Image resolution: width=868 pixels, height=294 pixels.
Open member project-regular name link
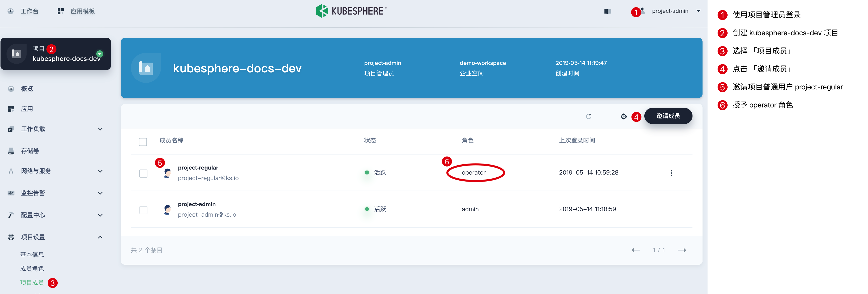point(198,168)
